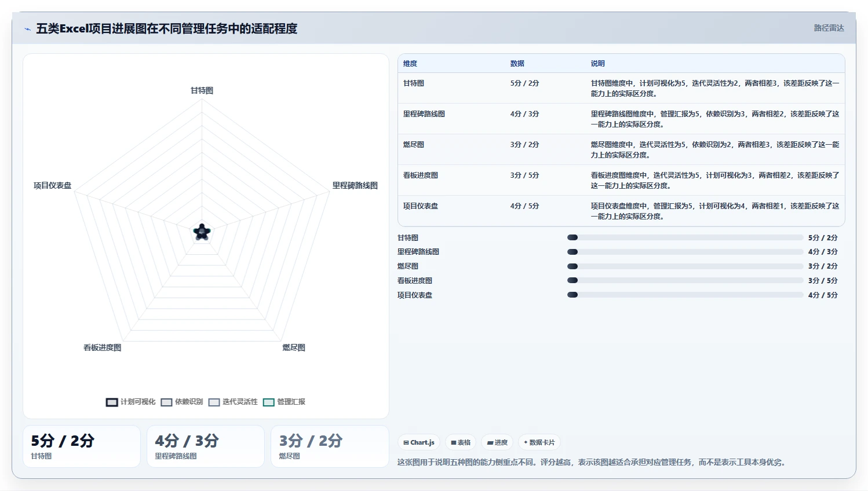Screen dimensions: 868x491
Task: Click the 燃尽图 axis label on the radar chart
Action: click(294, 347)
